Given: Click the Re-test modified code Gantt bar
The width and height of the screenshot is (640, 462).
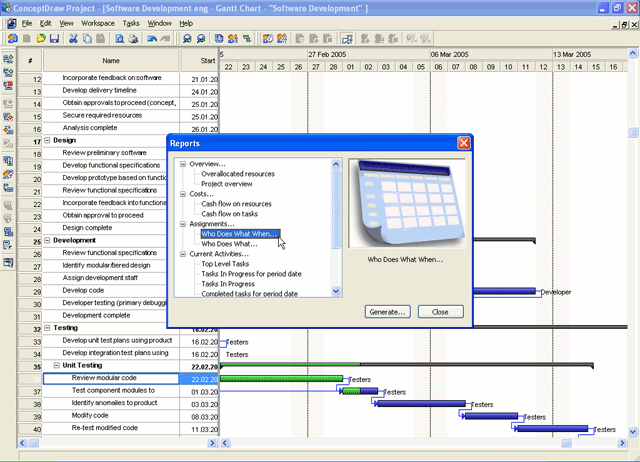Looking at the screenshot, I should (553, 429).
